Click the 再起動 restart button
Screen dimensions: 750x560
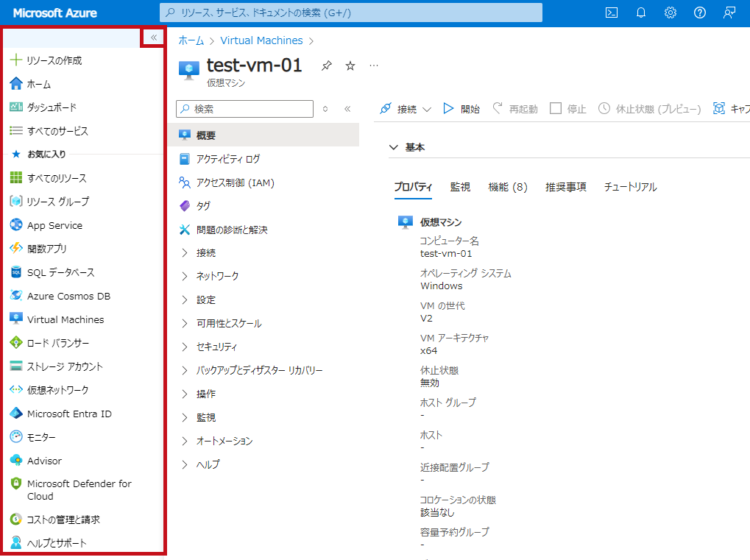(515, 109)
